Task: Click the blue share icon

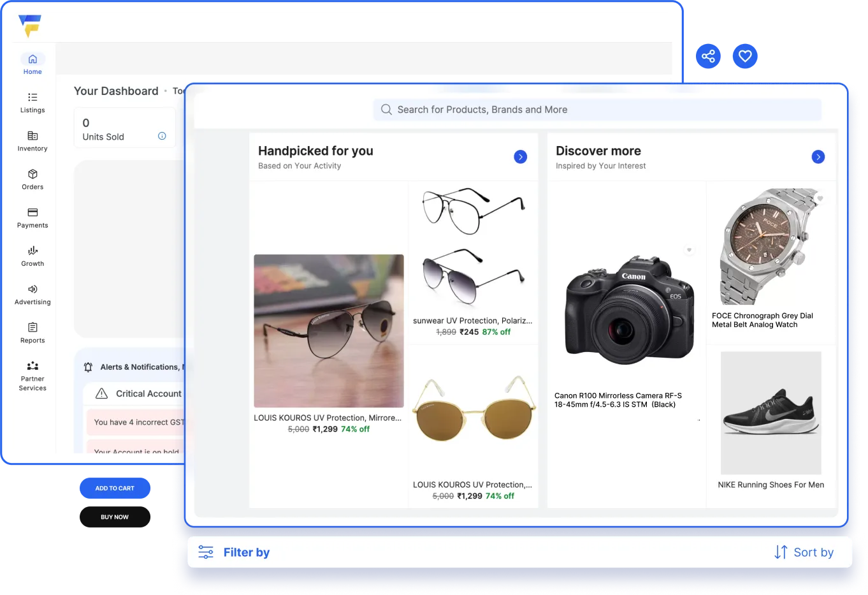Action: [708, 56]
